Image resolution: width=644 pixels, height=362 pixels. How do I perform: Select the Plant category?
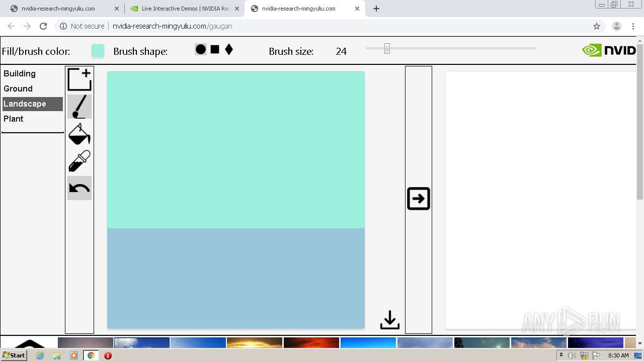32,119
